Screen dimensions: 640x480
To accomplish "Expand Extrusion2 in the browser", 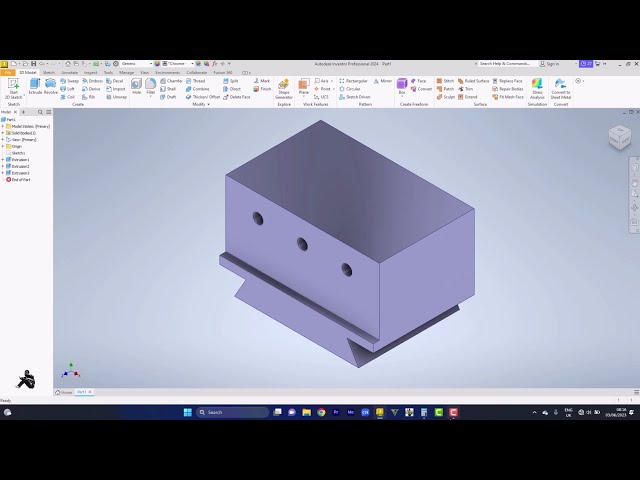I will pos(3,166).
